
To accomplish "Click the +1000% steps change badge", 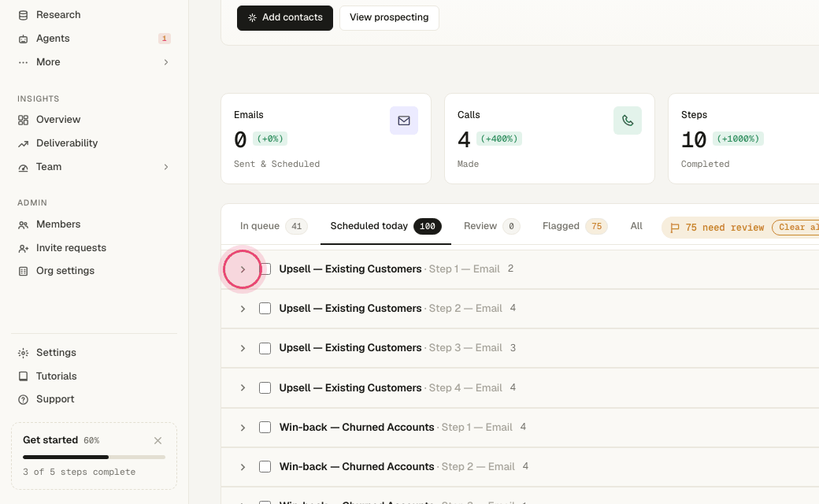I will coord(738,139).
